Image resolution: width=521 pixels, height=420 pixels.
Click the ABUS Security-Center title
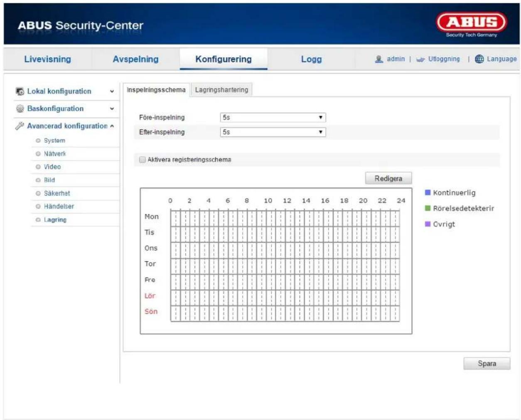tap(81, 25)
